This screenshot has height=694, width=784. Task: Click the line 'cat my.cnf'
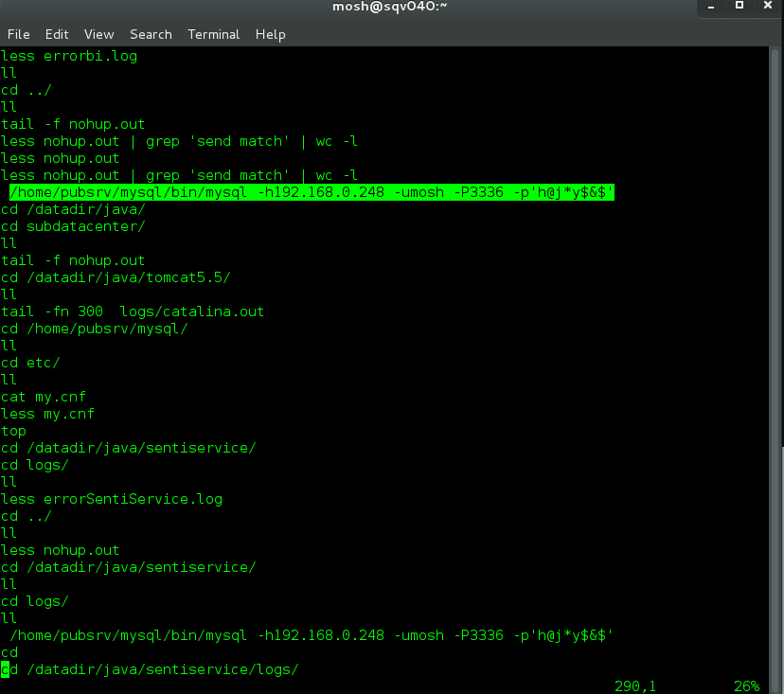[44, 397]
